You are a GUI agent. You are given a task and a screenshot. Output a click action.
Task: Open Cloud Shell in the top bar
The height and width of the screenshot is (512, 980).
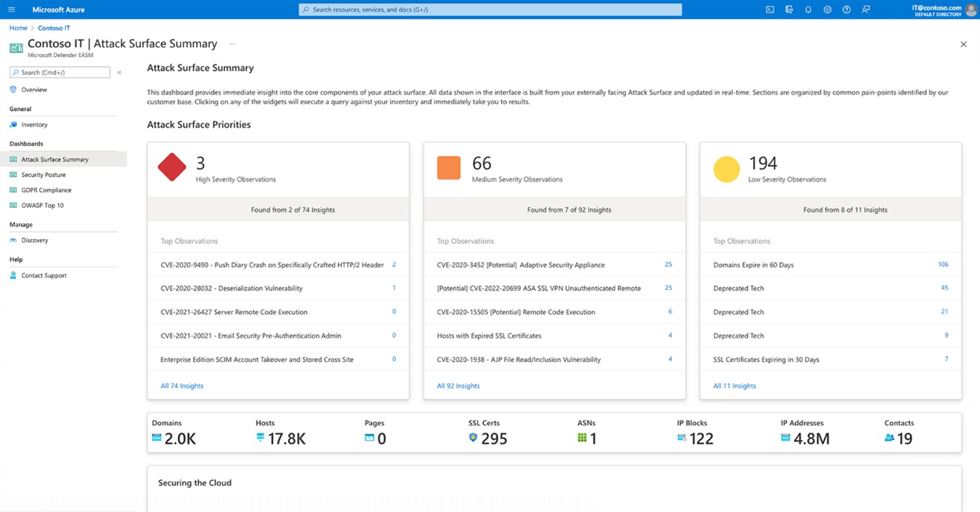770,9
